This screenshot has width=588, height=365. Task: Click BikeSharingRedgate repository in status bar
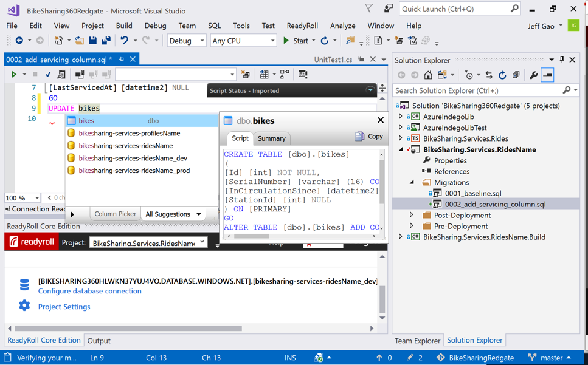pyautogui.click(x=475, y=358)
